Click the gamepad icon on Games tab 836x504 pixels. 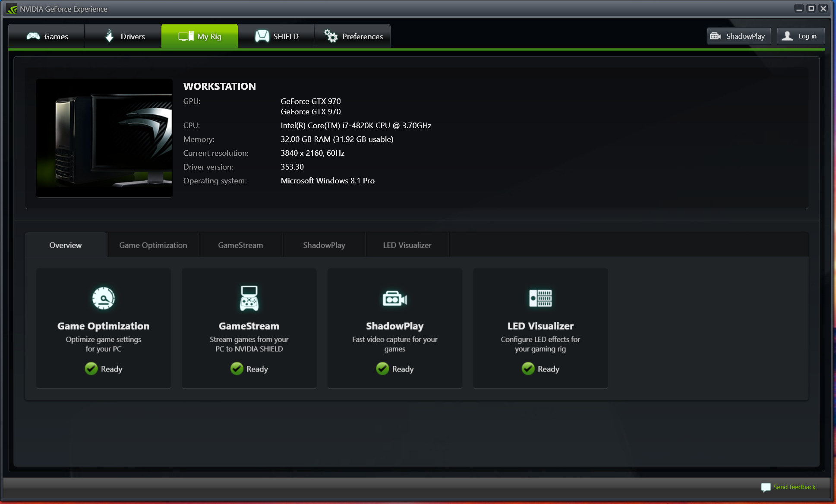click(33, 36)
